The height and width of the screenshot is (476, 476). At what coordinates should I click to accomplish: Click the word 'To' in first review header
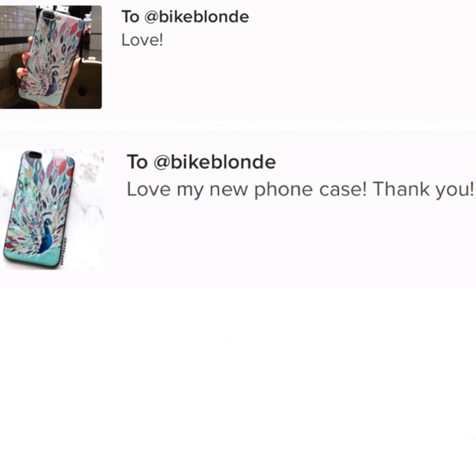[x=130, y=16]
